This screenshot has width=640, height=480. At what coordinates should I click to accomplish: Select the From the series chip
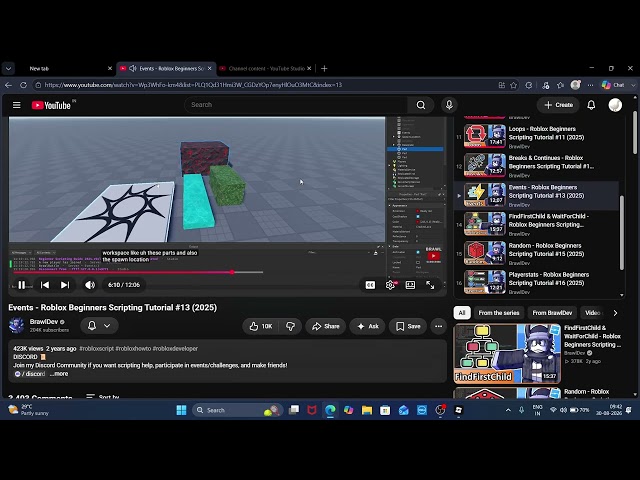click(x=499, y=313)
